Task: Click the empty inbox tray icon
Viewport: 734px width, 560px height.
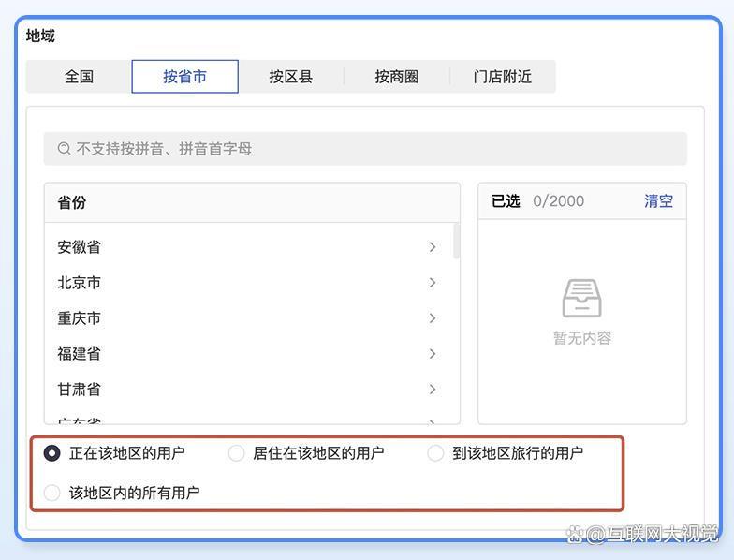Action: pyautogui.click(x=581, y=299)
